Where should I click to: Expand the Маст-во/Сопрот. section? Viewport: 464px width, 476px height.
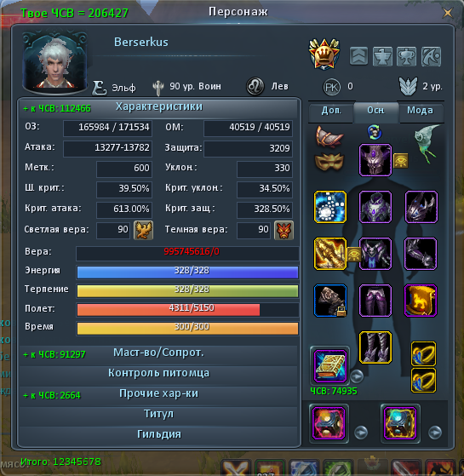[158, 353]
